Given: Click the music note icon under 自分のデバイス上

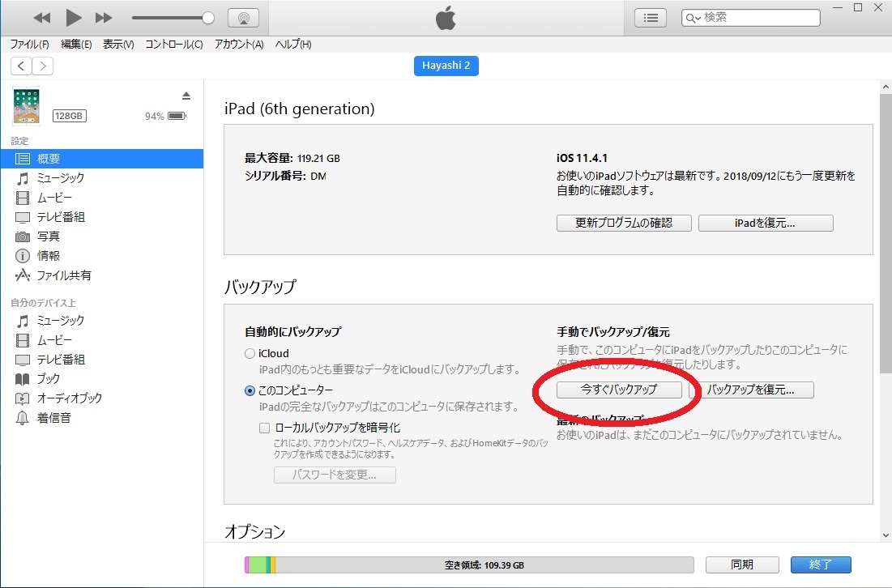Looking at the screenshot, I should [22, 322].
